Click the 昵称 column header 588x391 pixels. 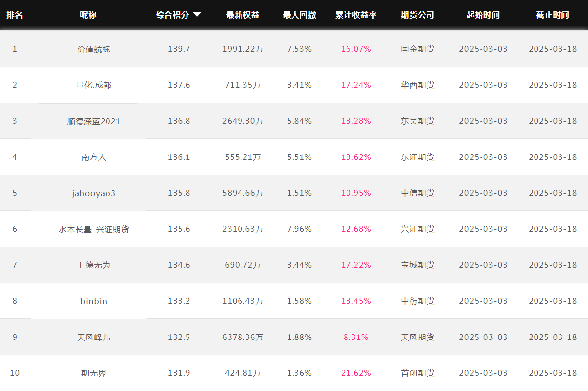point(88,15)
